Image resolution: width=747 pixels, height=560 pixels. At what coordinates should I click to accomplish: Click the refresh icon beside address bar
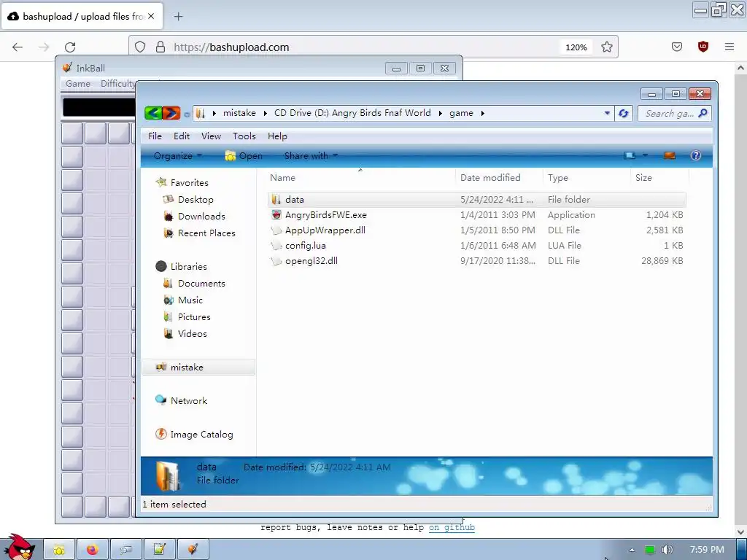(x=623, y=113)
